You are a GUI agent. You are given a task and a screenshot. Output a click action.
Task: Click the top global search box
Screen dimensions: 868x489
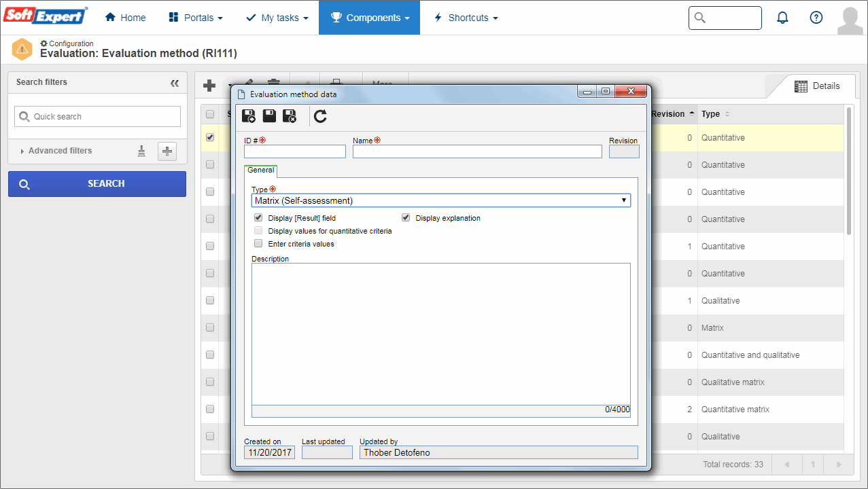[725, 18]
